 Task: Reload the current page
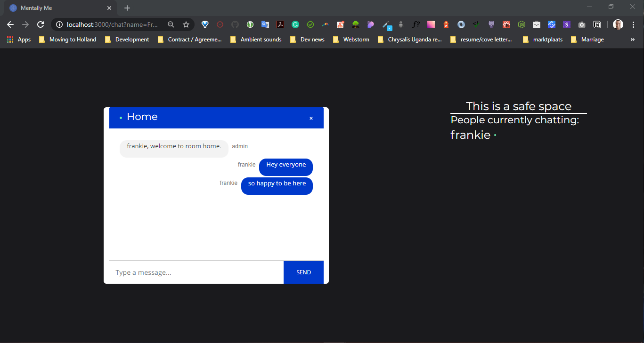point(41,24)
